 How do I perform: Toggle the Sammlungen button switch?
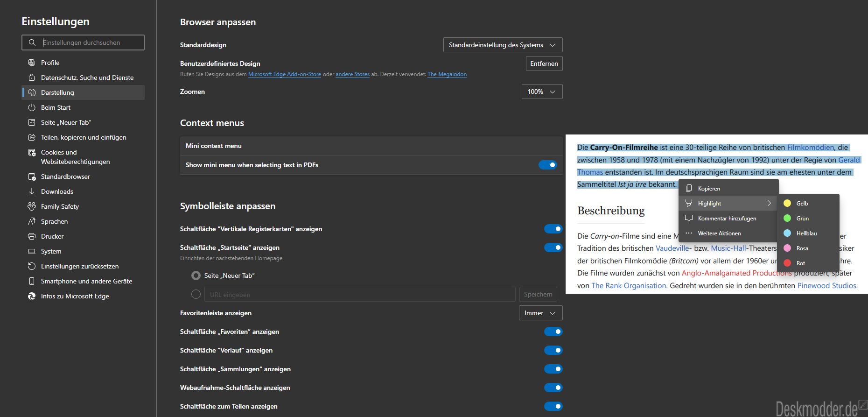click(x=553, y=369)
